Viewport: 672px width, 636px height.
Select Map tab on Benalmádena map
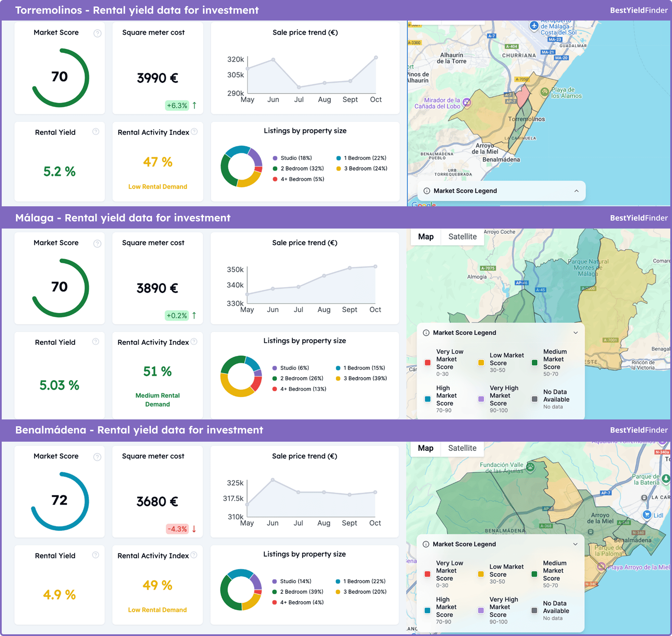[x=426, y=448]
